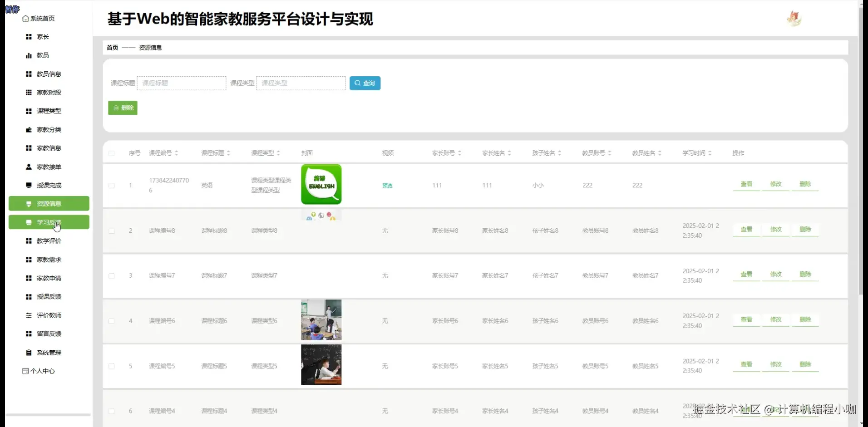Click the 家教接单 person icon
Screen dimensions: 868x427
point(28,167)
